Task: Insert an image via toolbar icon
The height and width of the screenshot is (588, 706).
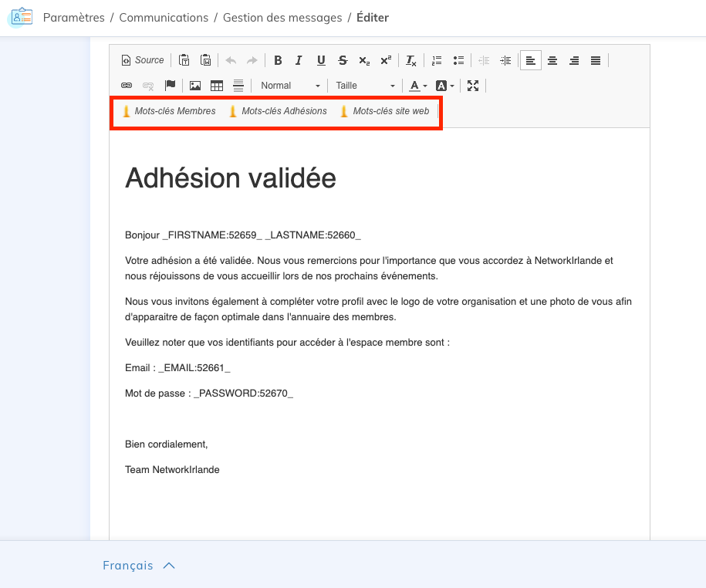Action: (x=195, y=86)
